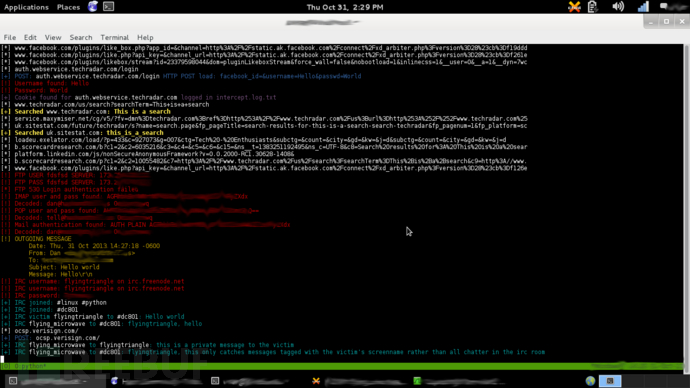Click the date and time clock
Image resolution: width=690 pixels, height=388 pixels.
[x=345, y=7]
